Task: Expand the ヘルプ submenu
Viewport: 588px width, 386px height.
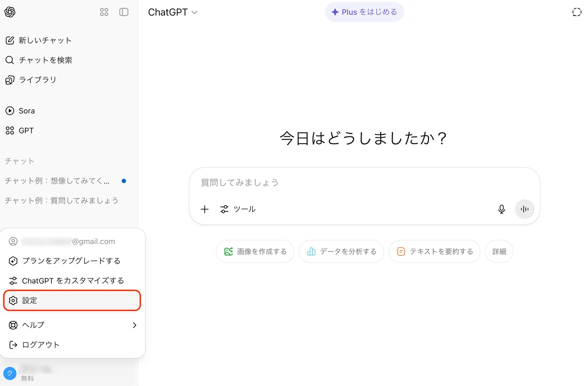Action: pos(73,325)
